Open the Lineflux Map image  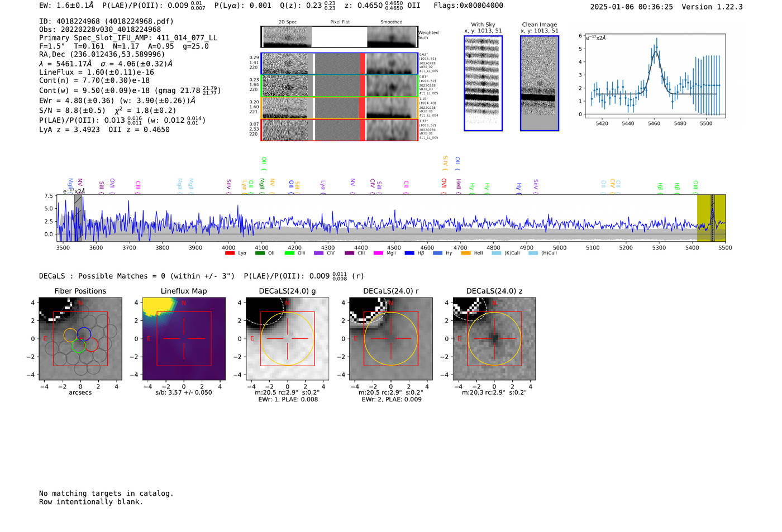point(184,338)
